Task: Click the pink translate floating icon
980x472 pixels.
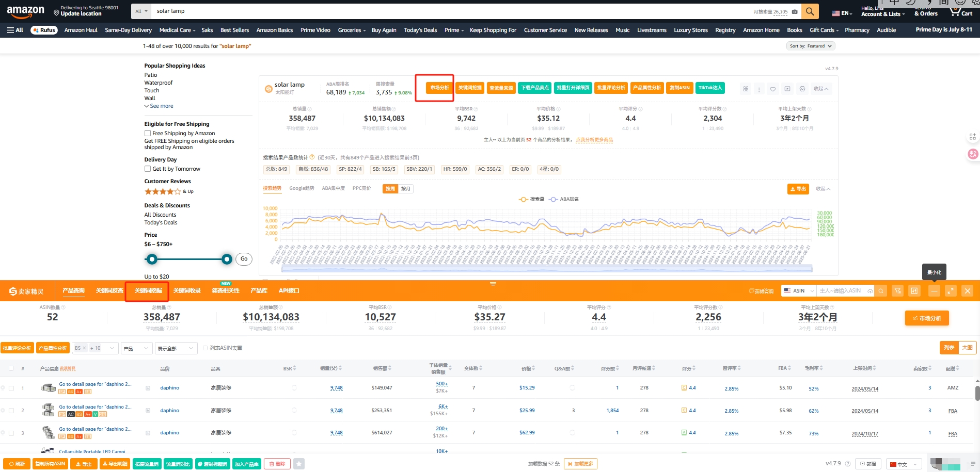Action: [x=973, y=154]
